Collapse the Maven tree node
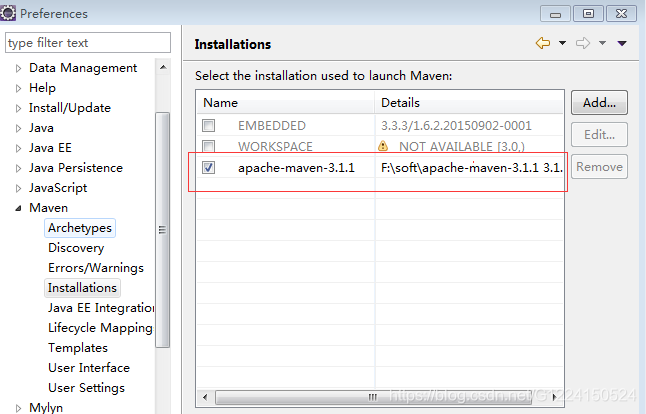The image size is (646, 414). 18,208
